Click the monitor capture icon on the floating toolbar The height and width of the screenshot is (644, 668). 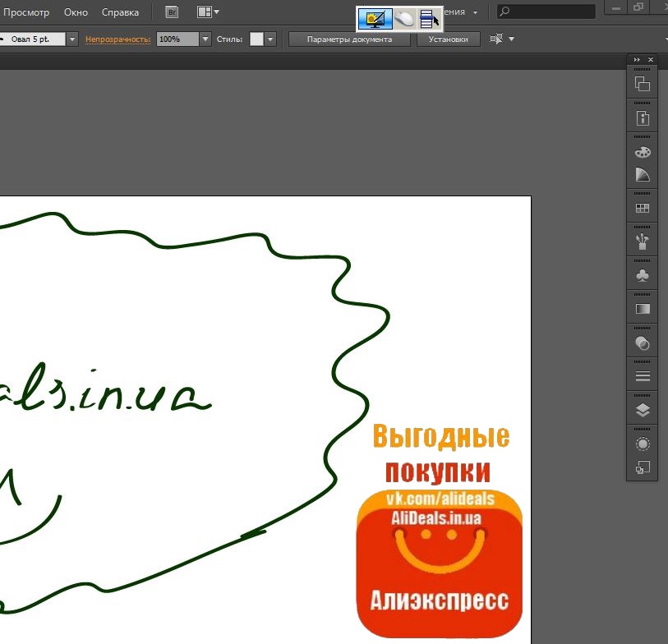pos(375,19)
